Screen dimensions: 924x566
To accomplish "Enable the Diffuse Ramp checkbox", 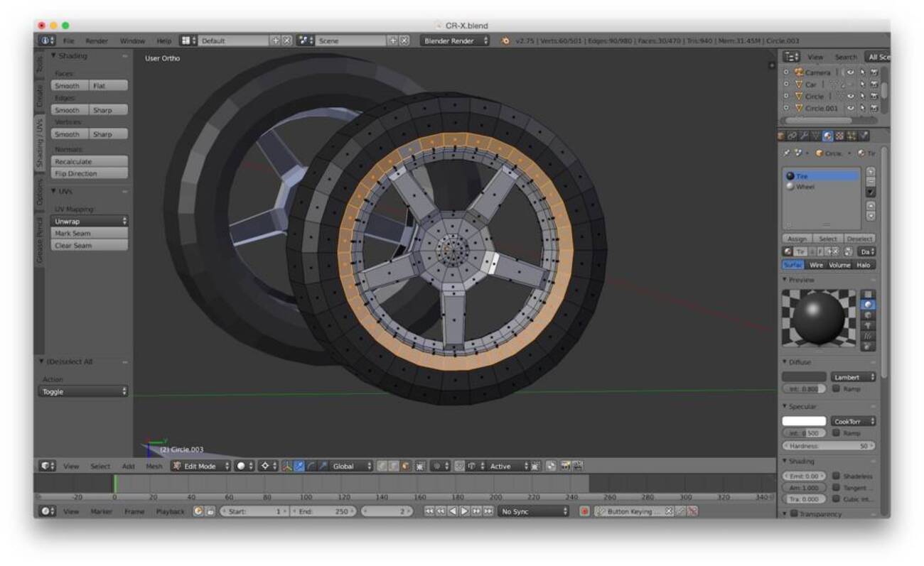I will [x=837, y=388].
